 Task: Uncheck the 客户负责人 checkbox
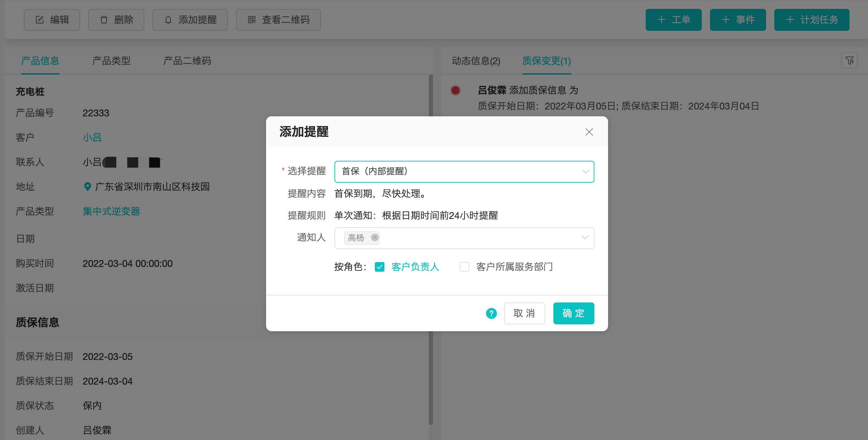(x=379, y=267)
